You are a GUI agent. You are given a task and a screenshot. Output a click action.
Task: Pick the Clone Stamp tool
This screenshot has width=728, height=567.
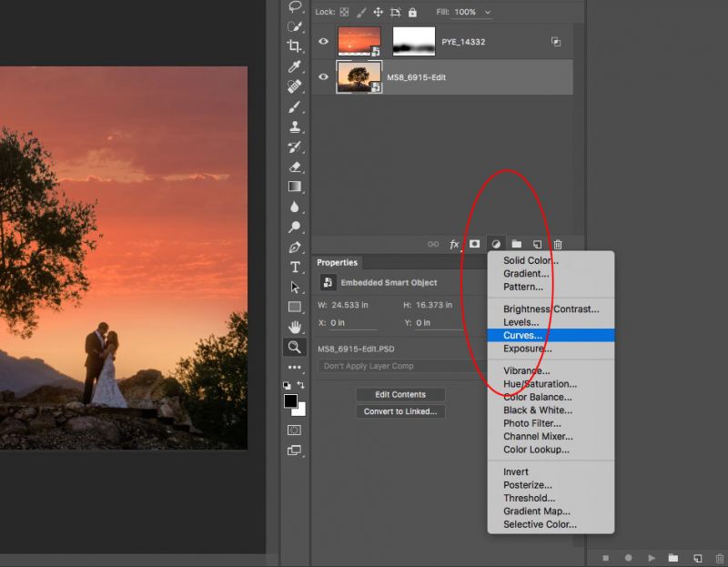click(294, 127)
